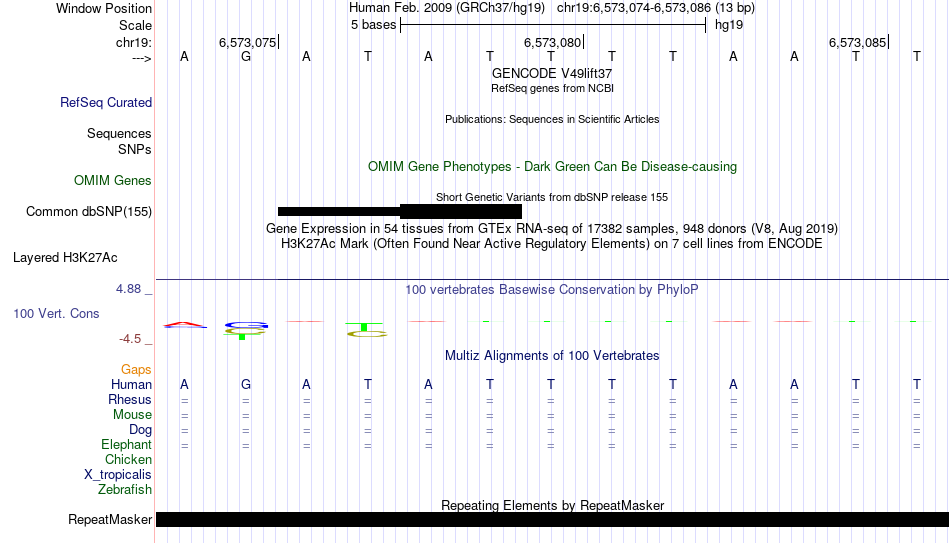Click the G base in the Human row

click(x=245, y=385)
